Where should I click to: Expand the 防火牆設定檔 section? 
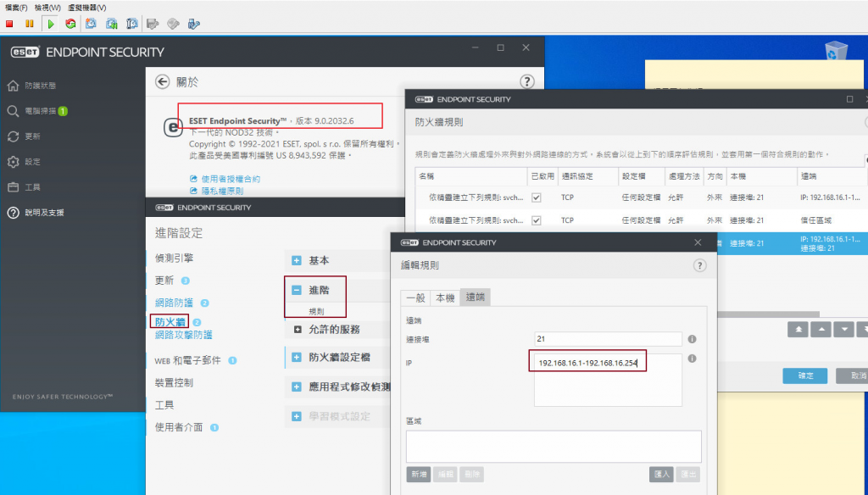297,357
